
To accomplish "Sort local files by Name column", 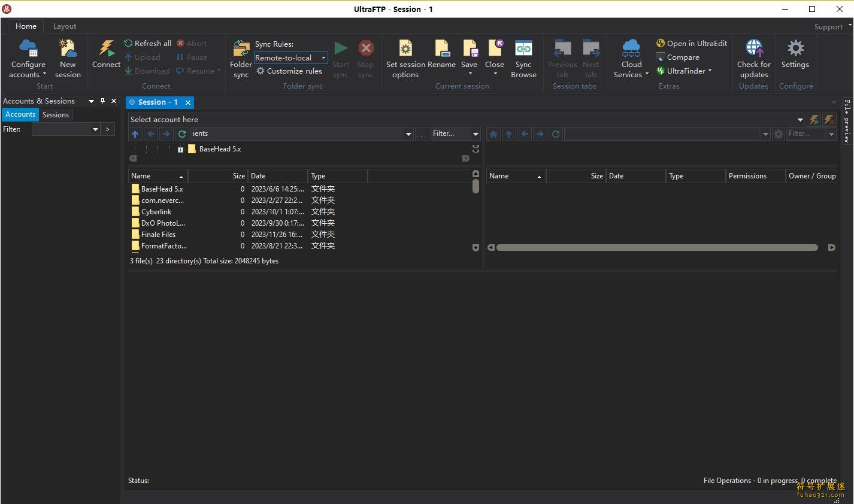I will click(158, 176).
